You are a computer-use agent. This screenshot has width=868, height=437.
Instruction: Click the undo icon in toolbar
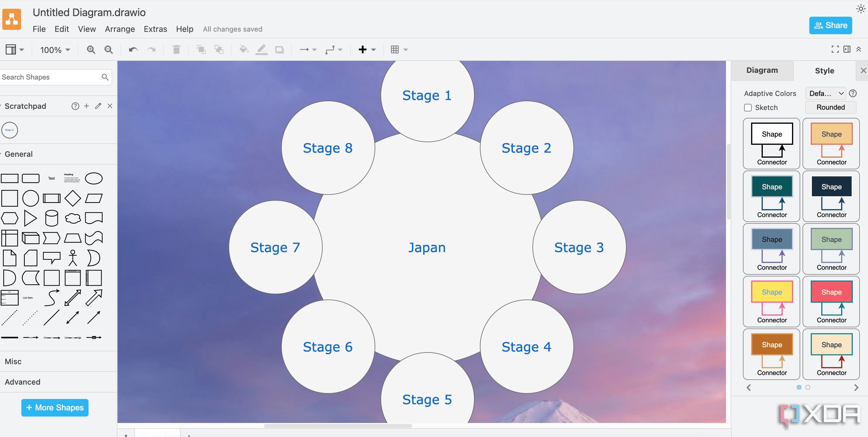(x=132, y=50)
